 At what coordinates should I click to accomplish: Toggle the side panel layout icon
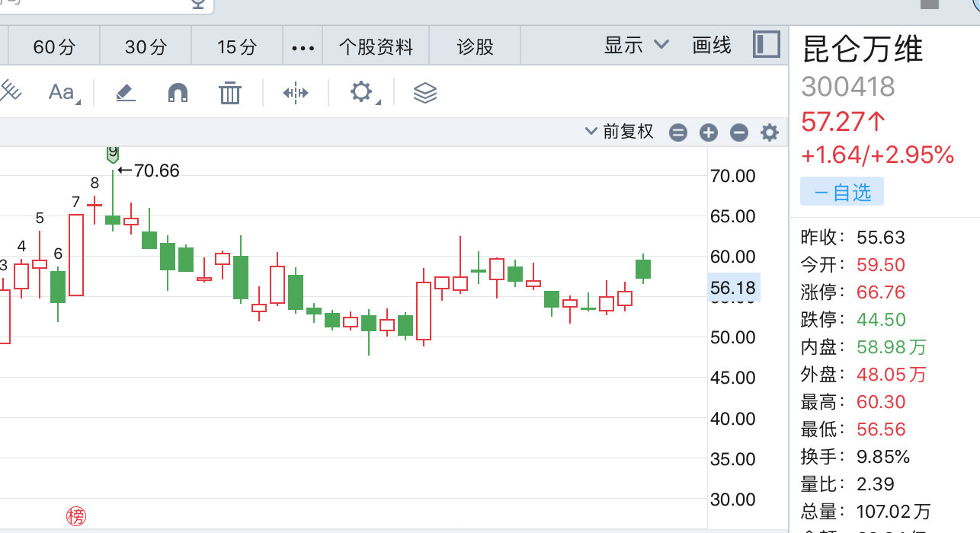point(767,45)
